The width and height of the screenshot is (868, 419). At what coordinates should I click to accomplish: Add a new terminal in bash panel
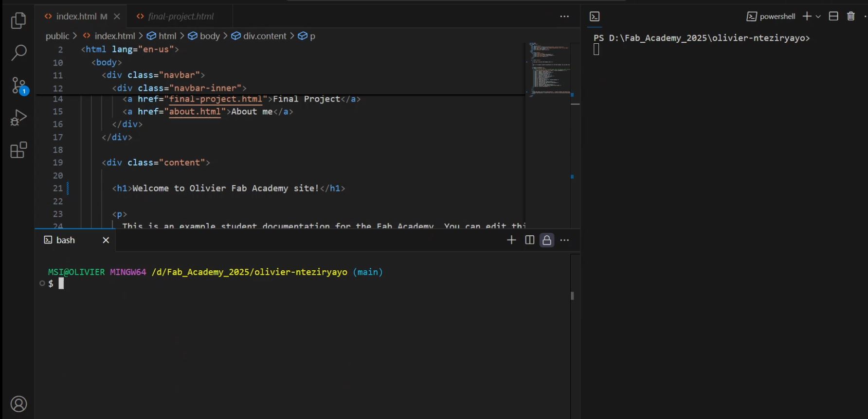point(511,240)
